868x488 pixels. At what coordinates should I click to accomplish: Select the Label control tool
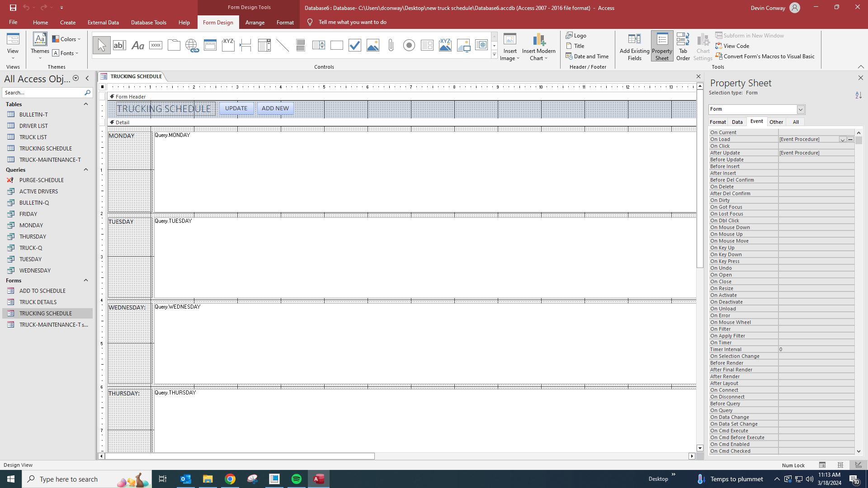point(137,45)
